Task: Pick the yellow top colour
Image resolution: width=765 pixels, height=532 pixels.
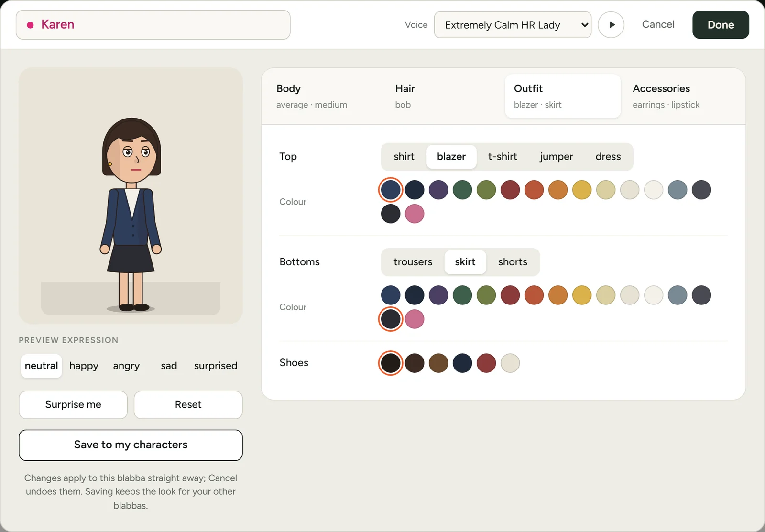Action: 582,190
